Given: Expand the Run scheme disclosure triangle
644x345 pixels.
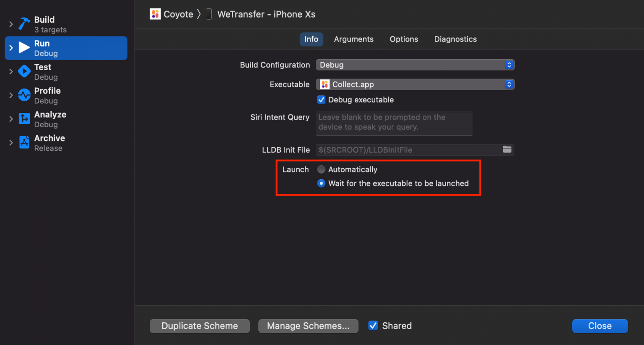Looking at the screenshot, I should tap(11, 47).
